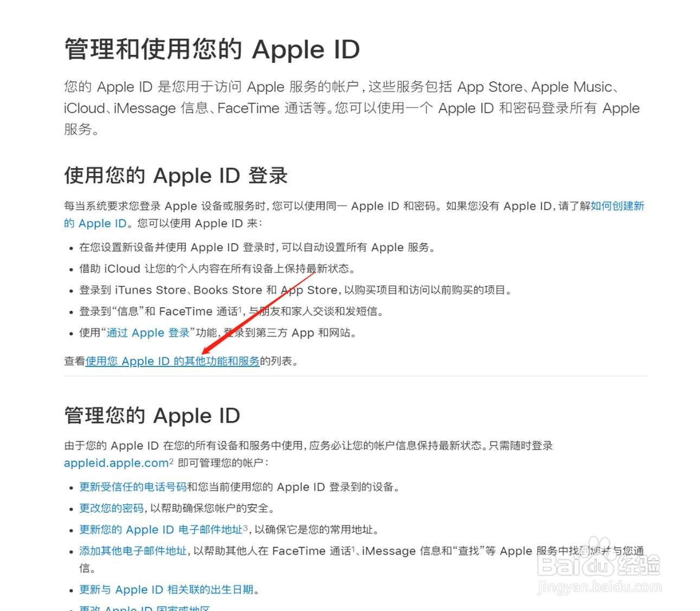Open the 更新受信任的电话号码 link
The height and width of the screenshot is (611, 700).
(x=133, y=487)
